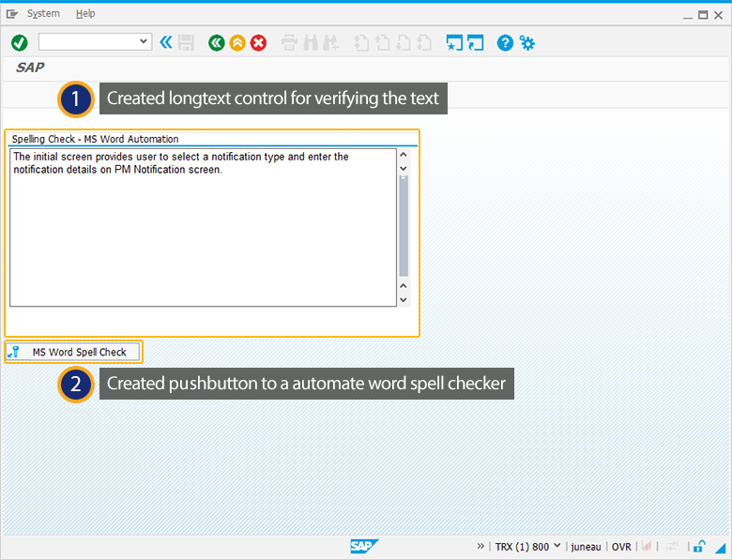
Task: Collapse command field with double chevron icon
Action: tap(166, 42)
